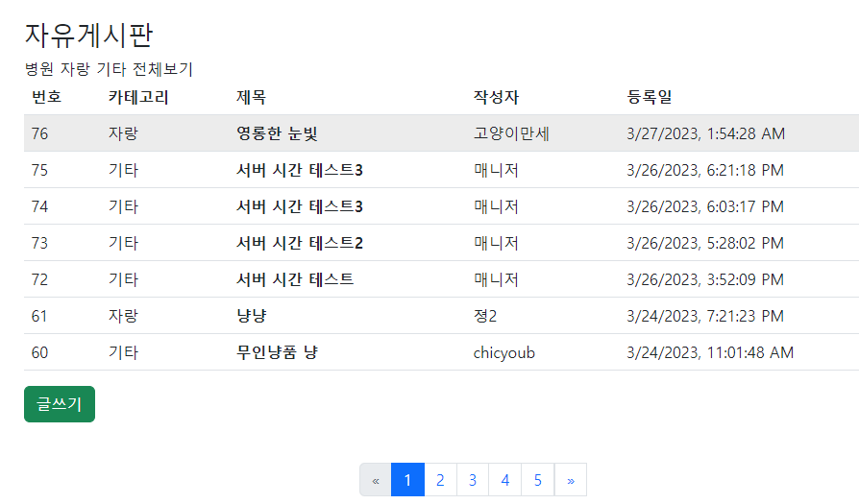Click date 3/27/2023, 1:54:28 AM
Screen dimensions: 859x504
705,133
